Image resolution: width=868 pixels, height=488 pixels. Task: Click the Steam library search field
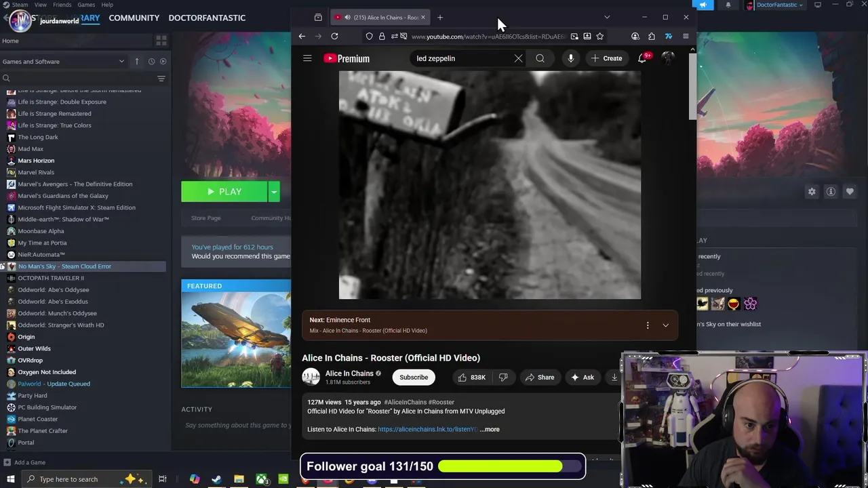78,79
